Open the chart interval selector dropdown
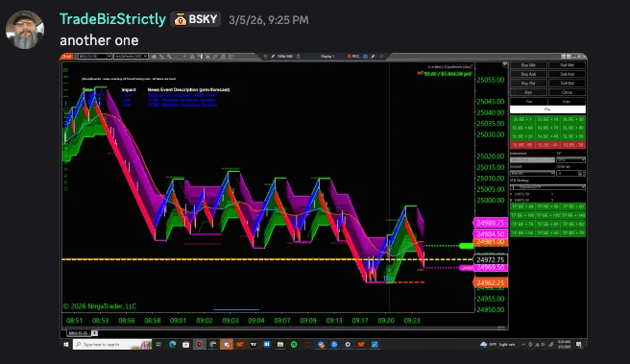 [131, 57]
